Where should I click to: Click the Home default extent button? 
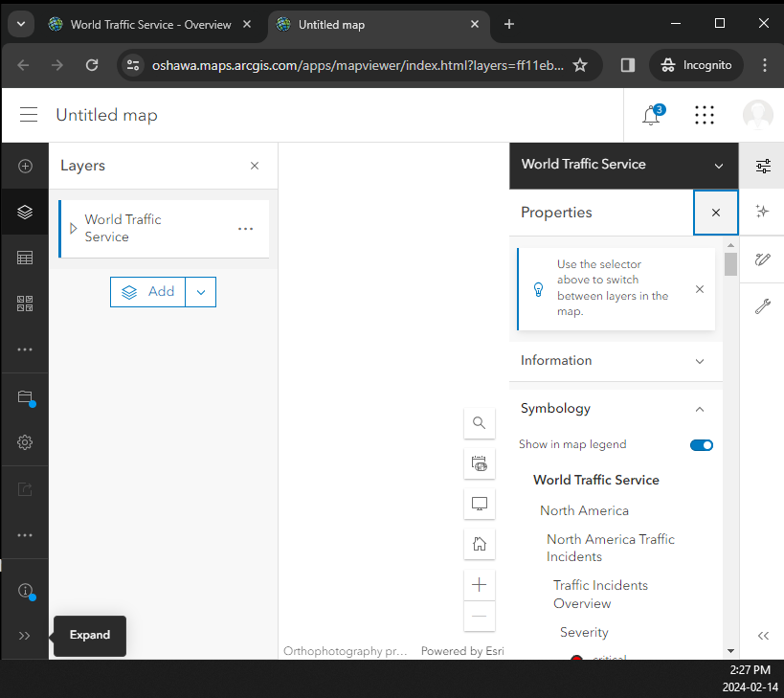pyautogui.click(x=480, y=544)
